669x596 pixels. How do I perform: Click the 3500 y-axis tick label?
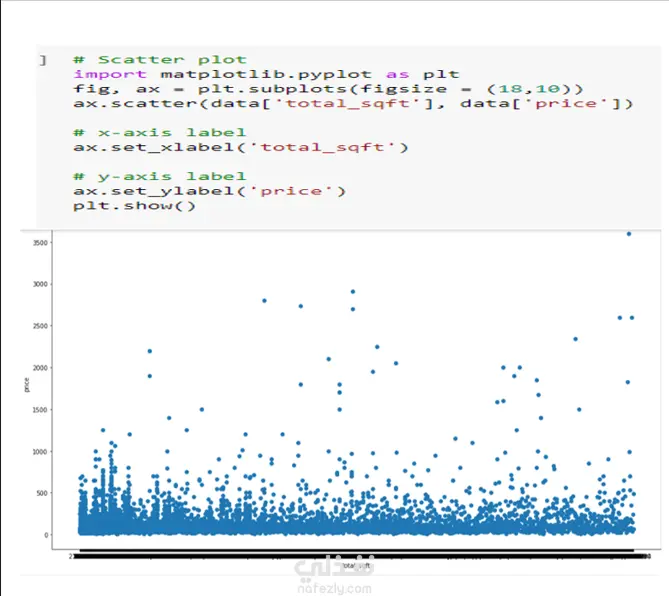pos(40,242)
